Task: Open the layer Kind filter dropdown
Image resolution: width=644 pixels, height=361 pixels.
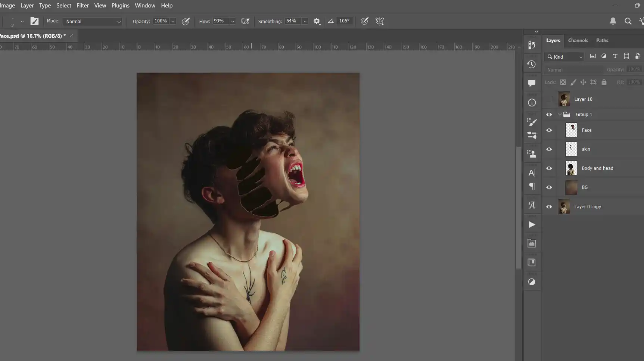Action: [x=564, y=57]
